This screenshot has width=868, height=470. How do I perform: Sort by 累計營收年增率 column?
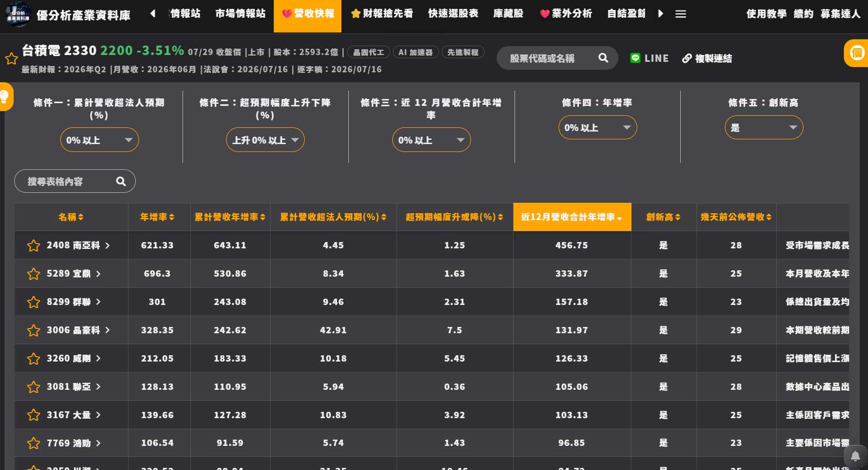click(x=230, y=217)
